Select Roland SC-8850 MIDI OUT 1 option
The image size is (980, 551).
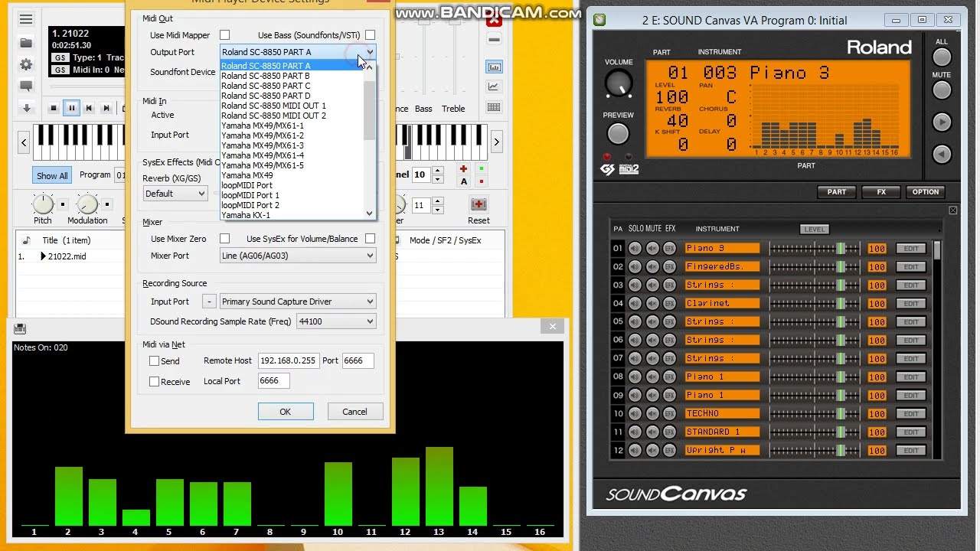click(274, 106)
